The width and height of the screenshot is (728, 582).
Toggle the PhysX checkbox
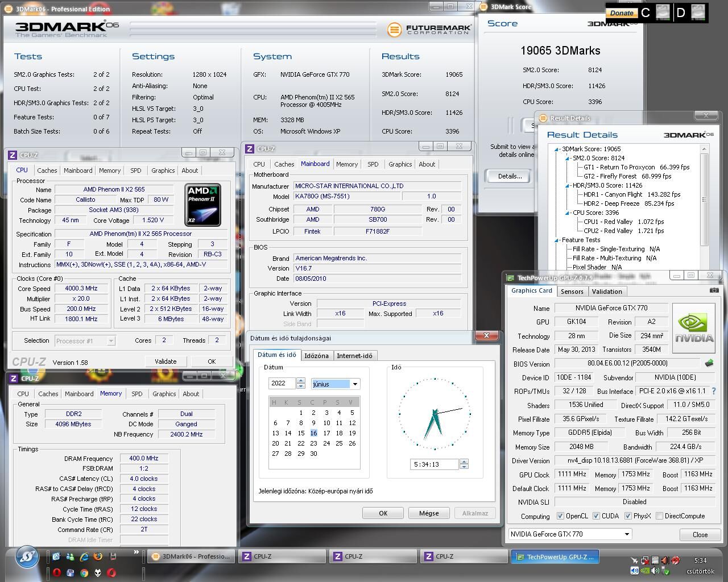click(x=628, y=516)
